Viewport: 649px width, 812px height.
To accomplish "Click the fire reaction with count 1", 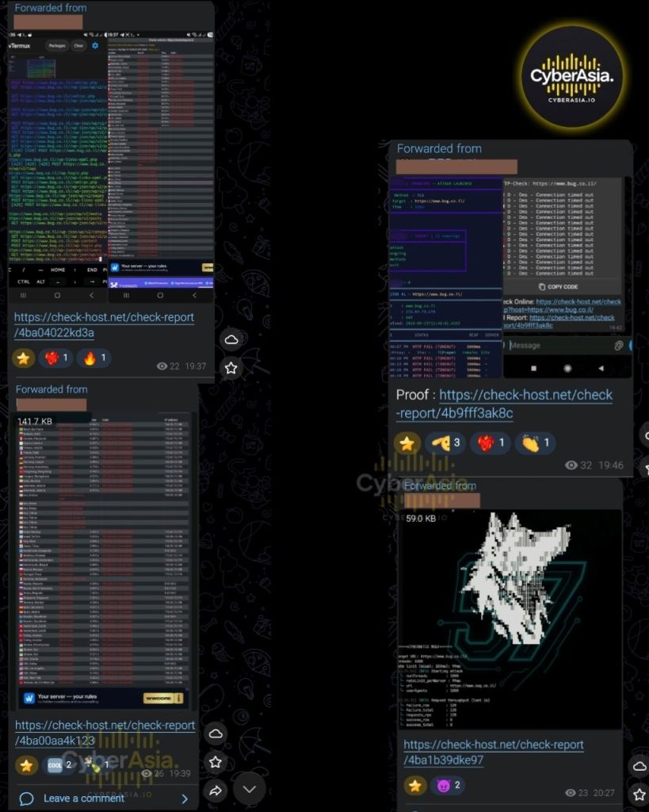I will 94,358.
